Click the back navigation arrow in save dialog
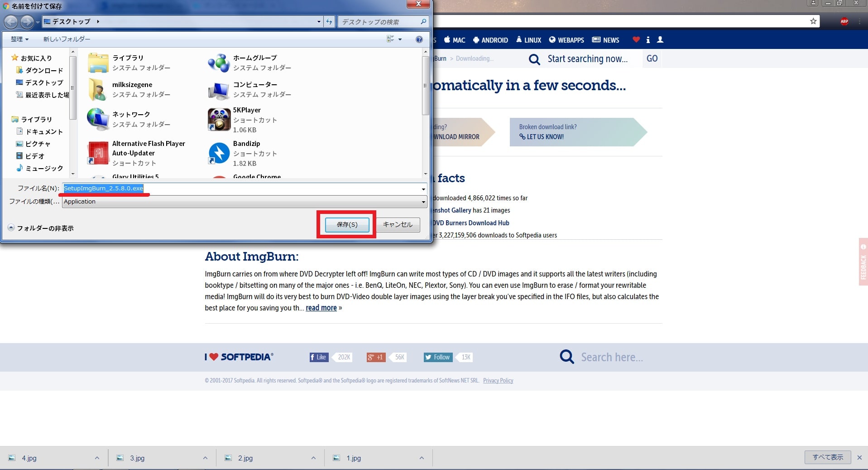This screenshot has height=470, width=868. pyautogui.click(x=11, y=22)
